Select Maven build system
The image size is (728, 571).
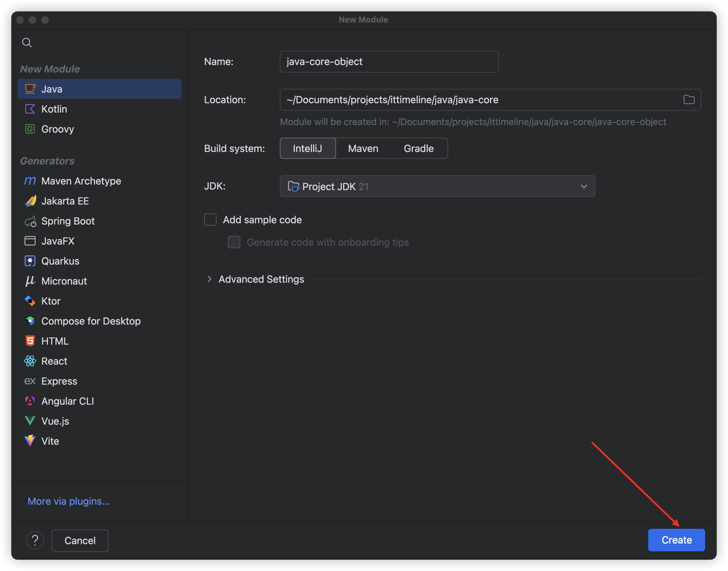[x=363, y=149]
